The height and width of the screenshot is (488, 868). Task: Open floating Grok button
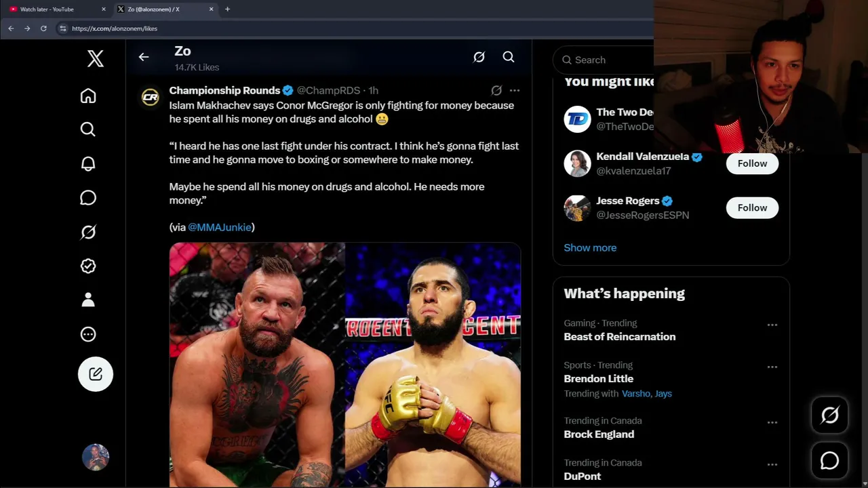[x=830, y=415]
